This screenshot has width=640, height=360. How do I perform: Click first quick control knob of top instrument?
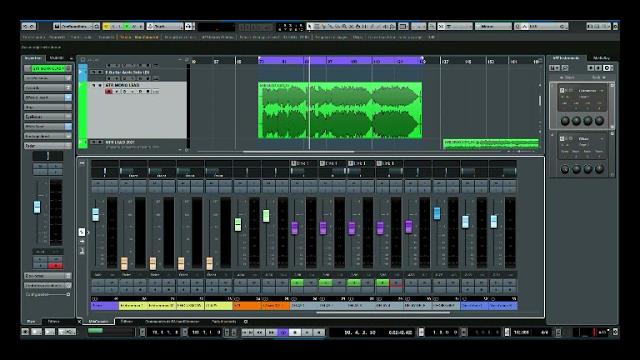click(x=565, y=121)
